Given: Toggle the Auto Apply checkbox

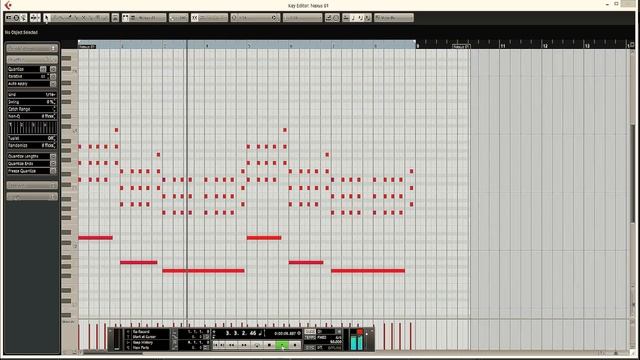Looking at the screenshot, I should pos(53,84).
